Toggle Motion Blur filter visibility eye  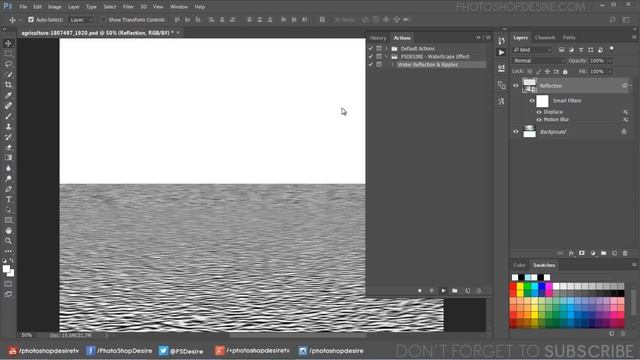point(539,120)
